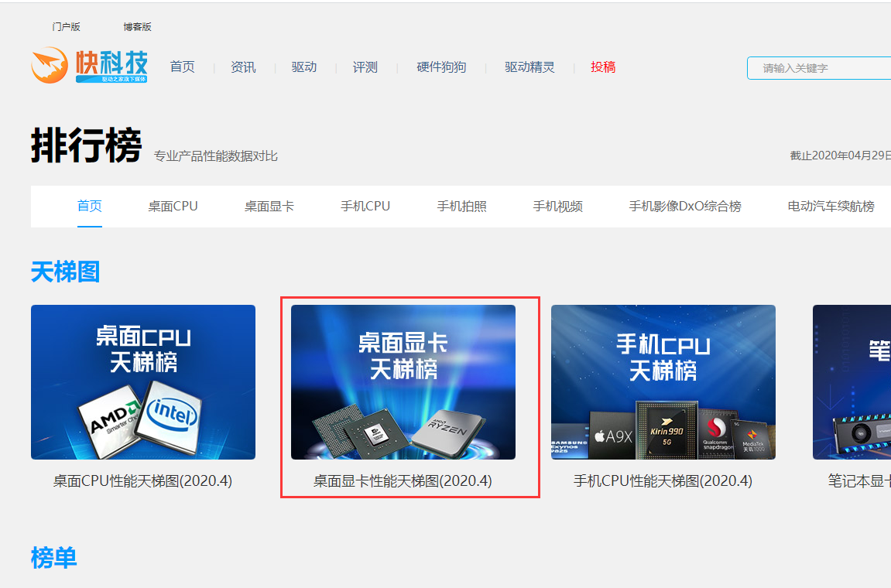Viewport: 891px width, 588px height.
Task: Switch to the 桌面CPU tab
Action: click(x=173, y=207)
